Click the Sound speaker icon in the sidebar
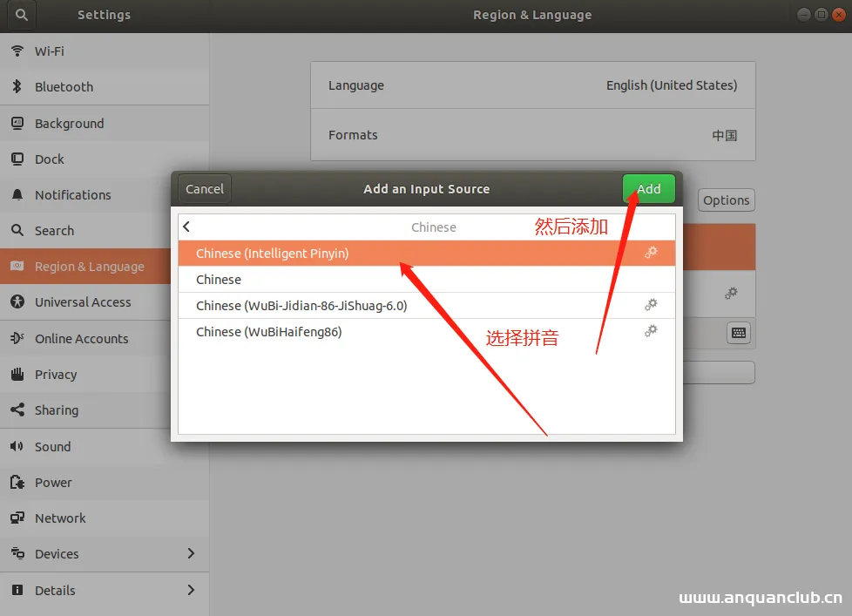852x616 pixels. [x=17, y=446]
